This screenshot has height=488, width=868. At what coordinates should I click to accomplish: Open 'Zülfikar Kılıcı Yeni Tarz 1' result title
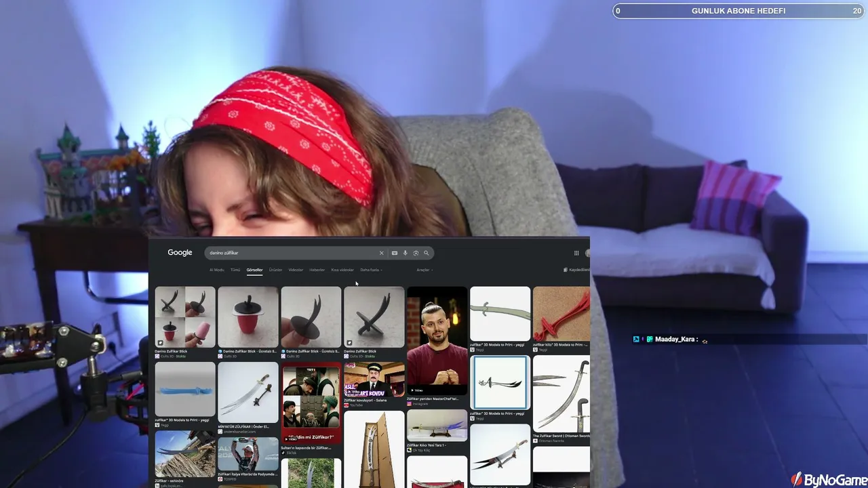[x=425, y=445]
